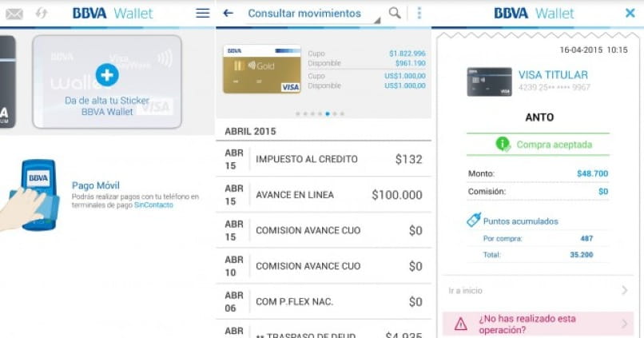Tap the green Compra aceptada info icon
This screenshot has width=644, height=338.
503,144
